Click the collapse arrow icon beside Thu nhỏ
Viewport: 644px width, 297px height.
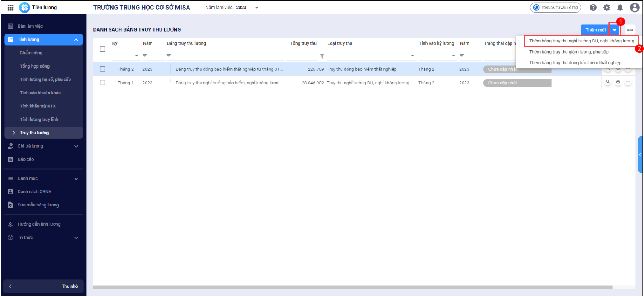[10, 287]
